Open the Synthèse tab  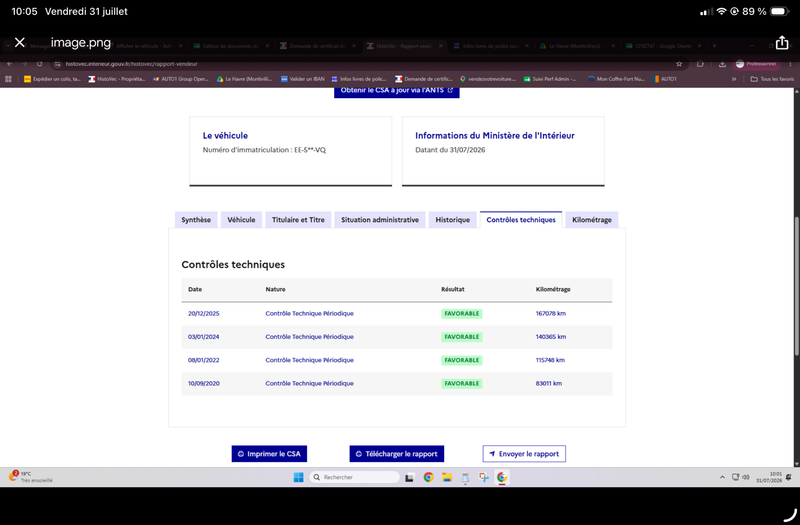coord(196,220)
